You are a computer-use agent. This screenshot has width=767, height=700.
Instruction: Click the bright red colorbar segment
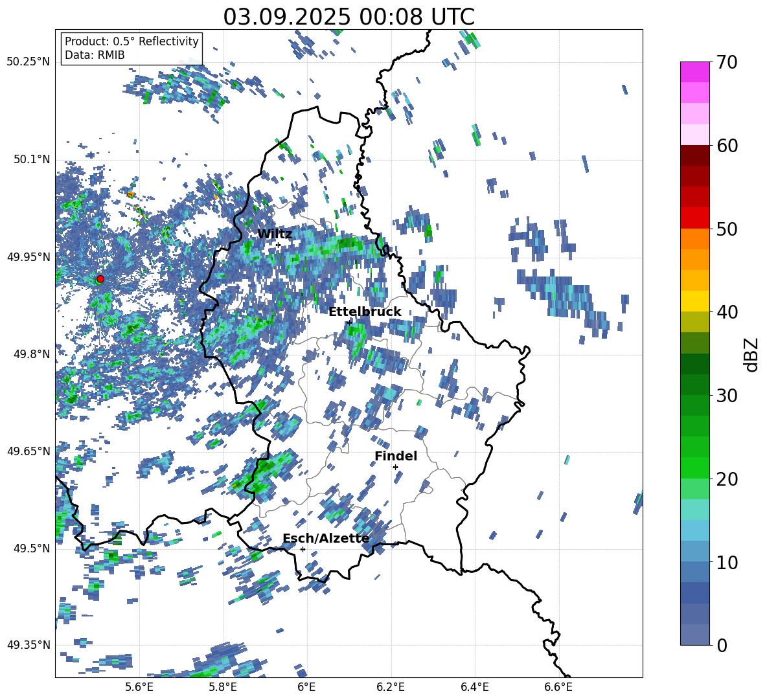pos(694,218)
